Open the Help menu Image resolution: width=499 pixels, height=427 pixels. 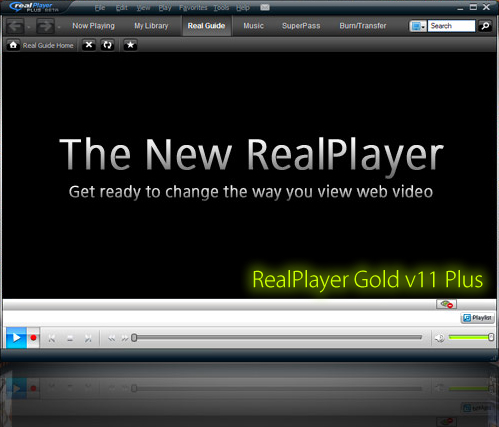click(x=243, y=8)
